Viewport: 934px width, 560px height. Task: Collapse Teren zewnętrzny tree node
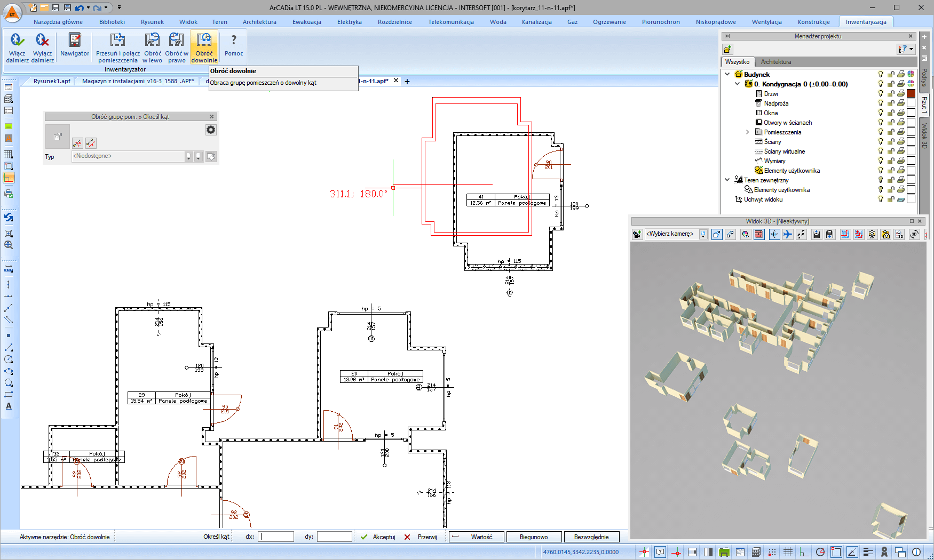click(x=727, y=180)
